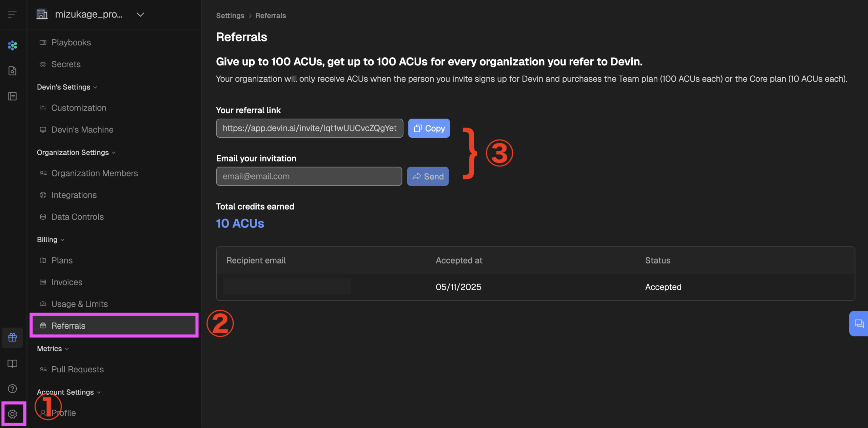The height and width of the screenshot is (428, 868).
Task: Click the Accepted status cell
Action: click(663, 287)
